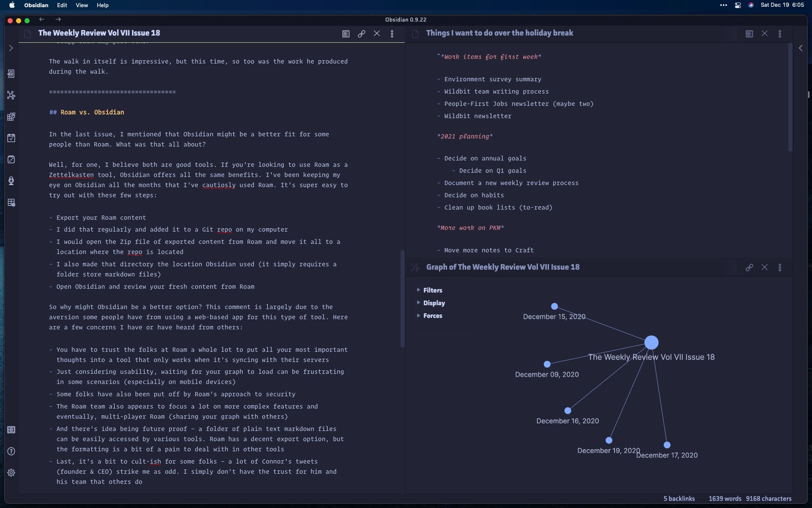Select the December 17, 2020 graph node
The image size is (812, 508).
click(x=667, y=445)
